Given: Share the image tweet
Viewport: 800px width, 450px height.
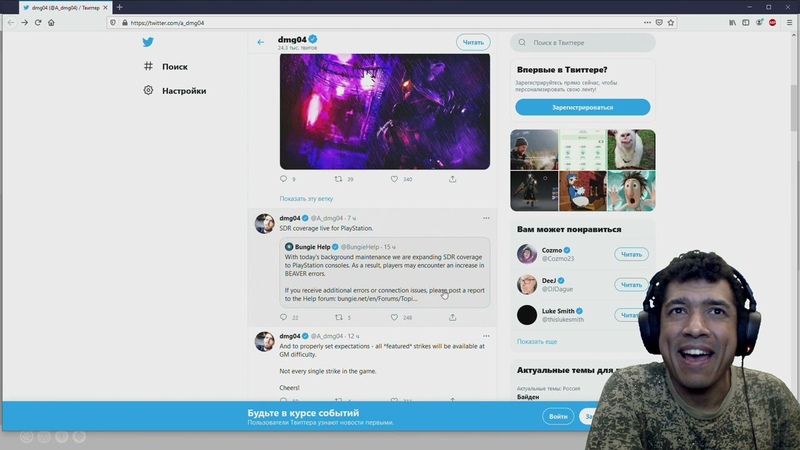Looking at the screenshot, I should point(453,179).
